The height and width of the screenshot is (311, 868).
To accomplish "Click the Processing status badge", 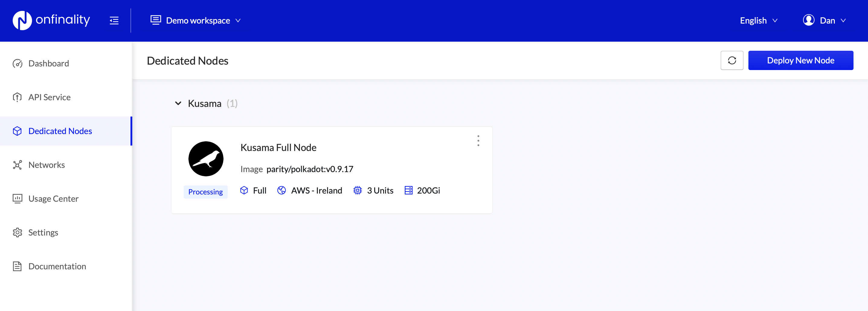I will click(206, 192).
